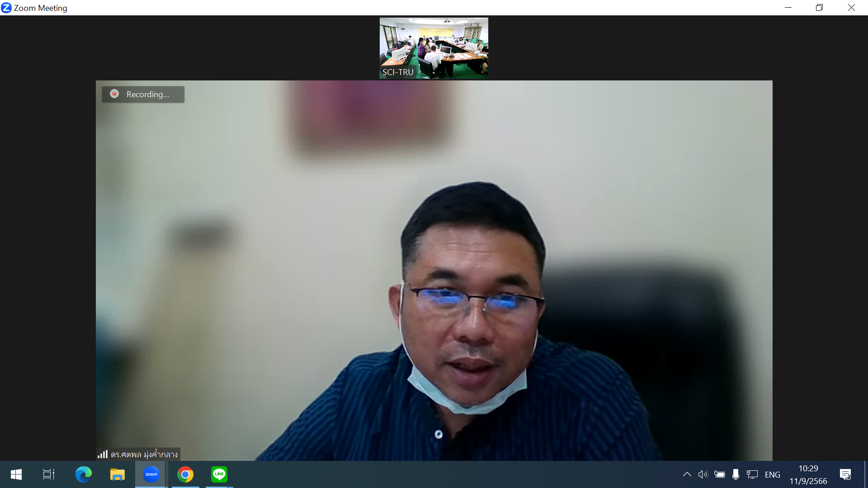The width and height of the screenshot is (868, 488).
Task: Click the Recording indicator label
Action: pos(147,94)
